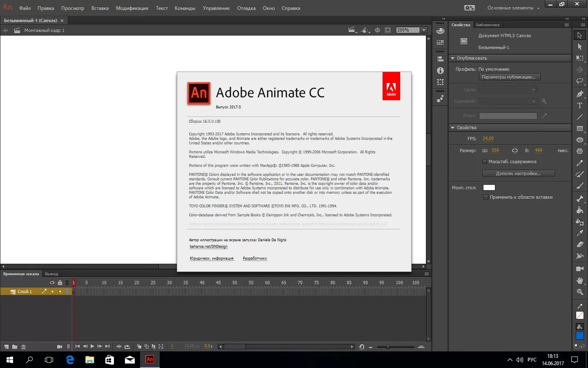The height and width of the screenshot is (368, 588).
Task: Select the Pencil tool
Action: [x=580, y=163]
